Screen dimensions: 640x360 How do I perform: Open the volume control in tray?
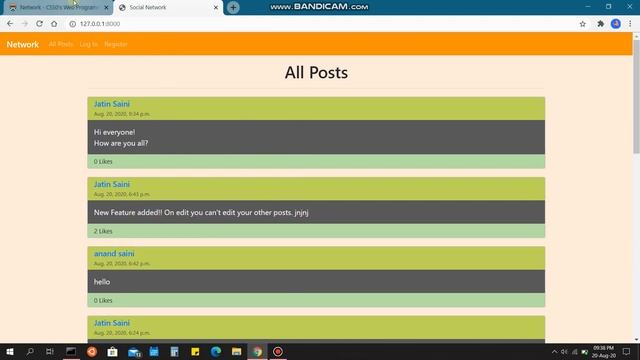(564, 351)
